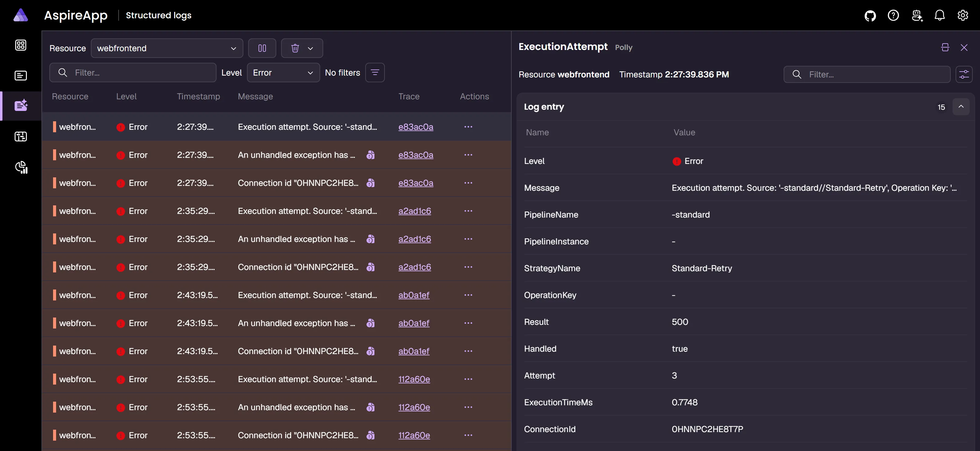
Task: Click the details panel Filter input
Action: (867, 75)
